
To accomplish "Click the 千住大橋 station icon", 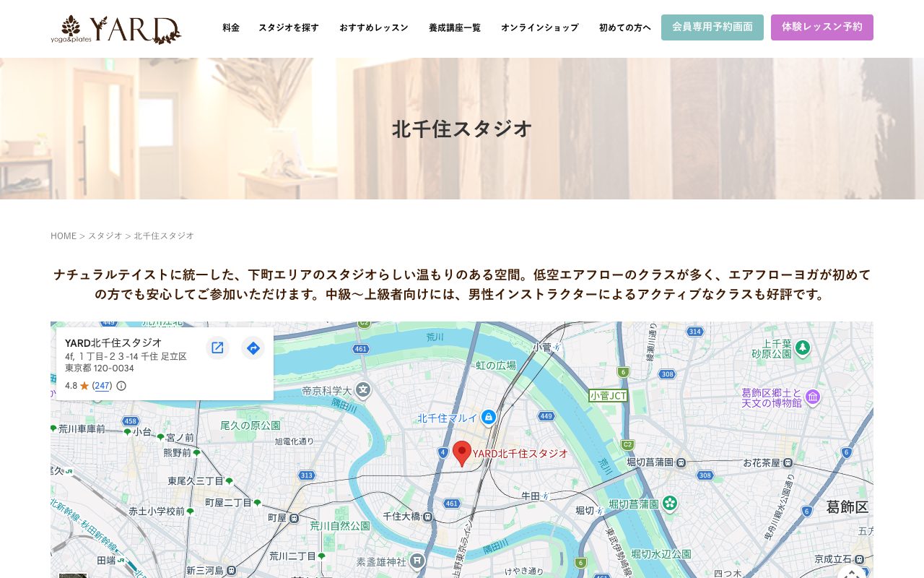I will pos(428,517).
